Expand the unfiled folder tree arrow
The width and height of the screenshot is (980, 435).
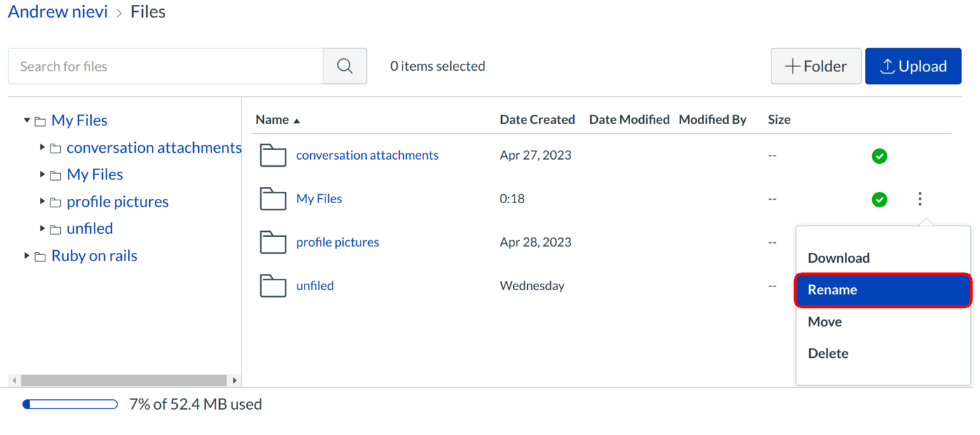[x=43, y=228]
